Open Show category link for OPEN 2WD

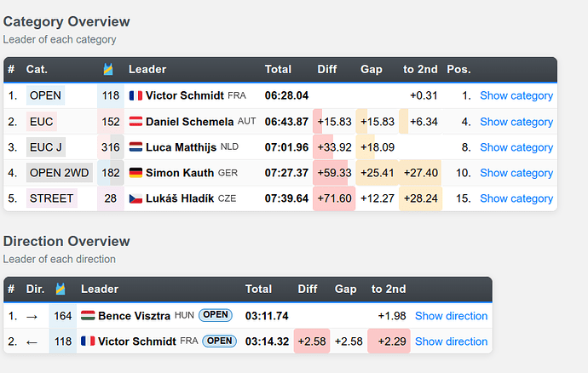click(516, 173)
